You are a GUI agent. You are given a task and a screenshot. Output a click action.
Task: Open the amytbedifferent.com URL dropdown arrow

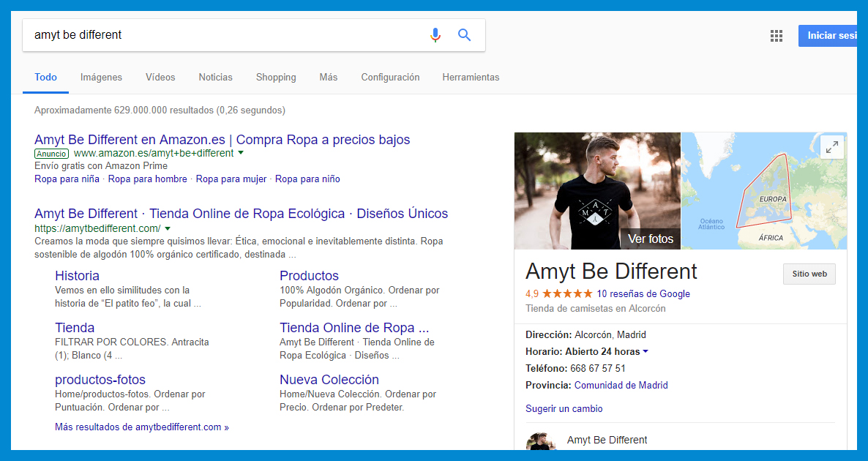(x=168, y=228)
